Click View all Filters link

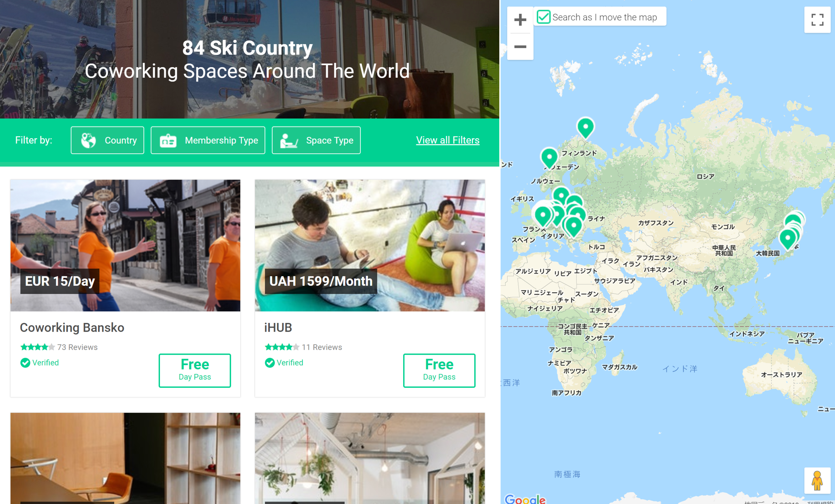[x=447, y=140]
